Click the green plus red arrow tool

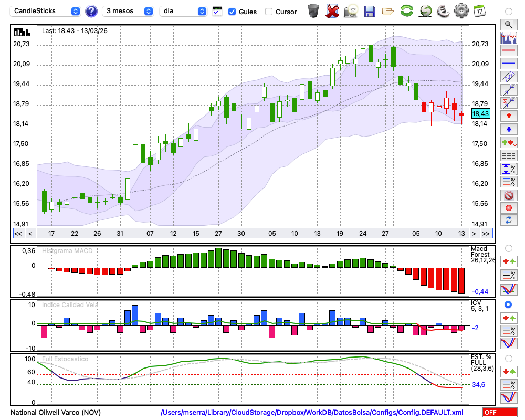pyautogui.click(x=509, y=142)
